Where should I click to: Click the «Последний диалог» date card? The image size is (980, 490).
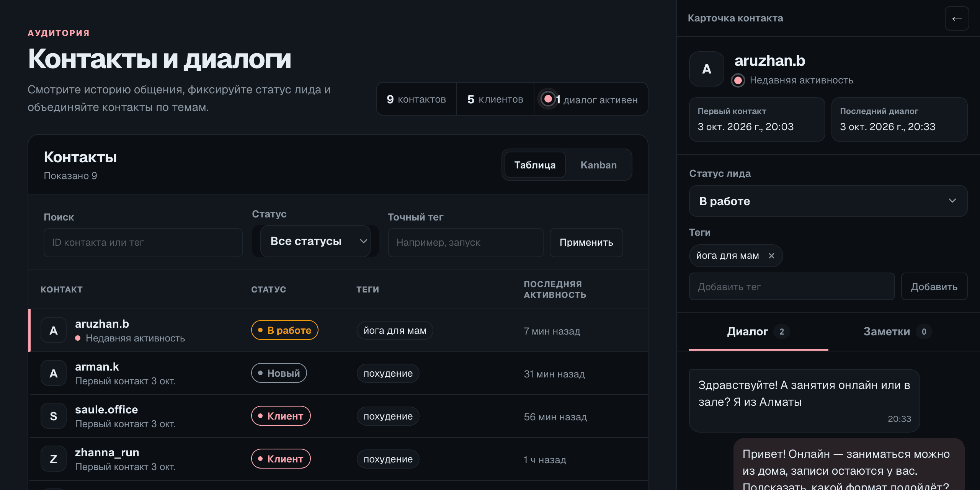pos(899,119)
